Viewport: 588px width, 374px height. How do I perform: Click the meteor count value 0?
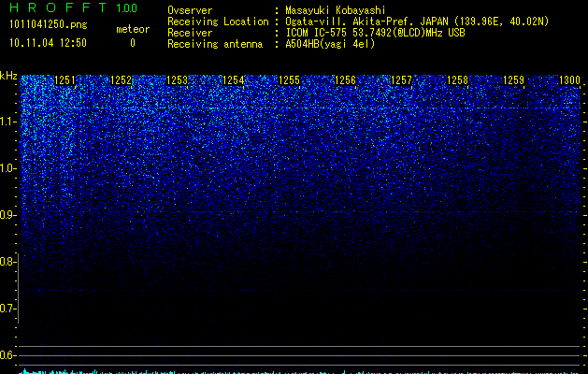133,43
